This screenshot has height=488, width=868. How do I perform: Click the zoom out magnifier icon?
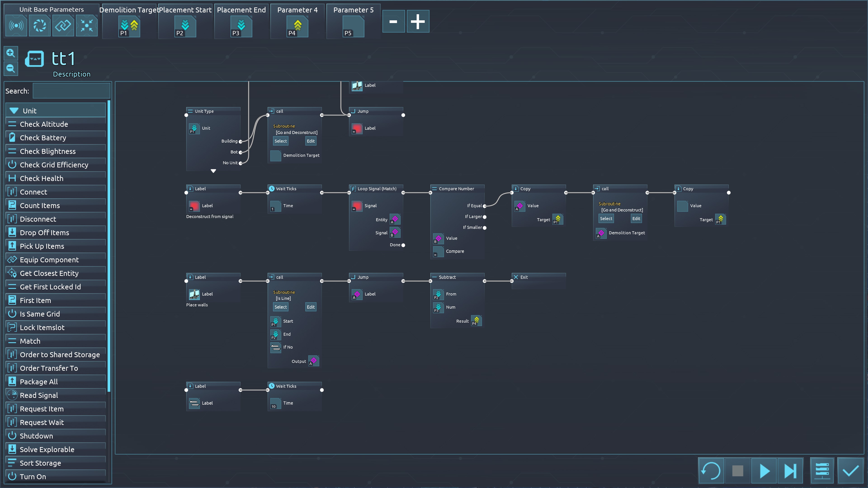tap(11, 69)
